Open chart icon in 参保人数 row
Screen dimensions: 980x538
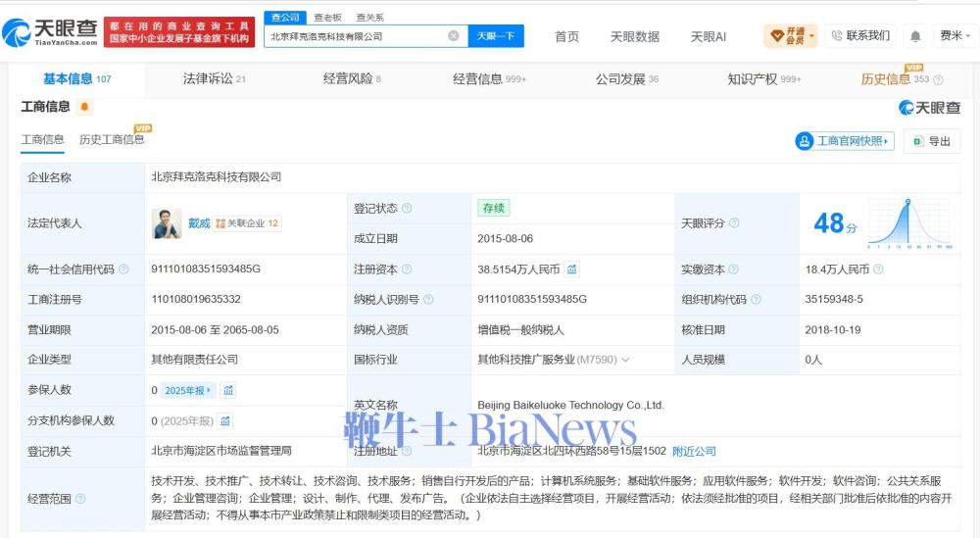click(x=228, y=391)
